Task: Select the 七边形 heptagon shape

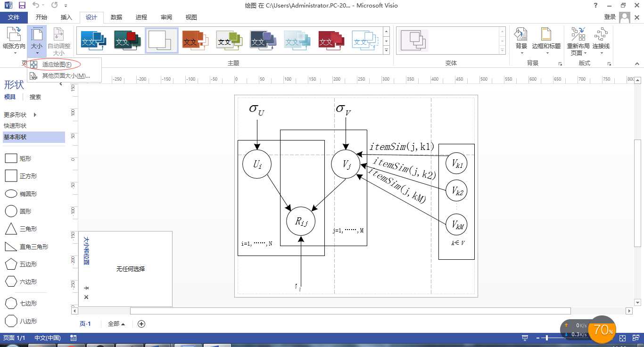Action: click(x=21, y=303)
